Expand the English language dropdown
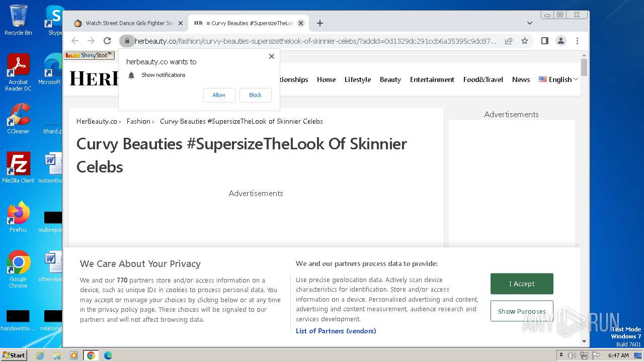The width and height of the screenshot is (644, 362). coord(558,79)
